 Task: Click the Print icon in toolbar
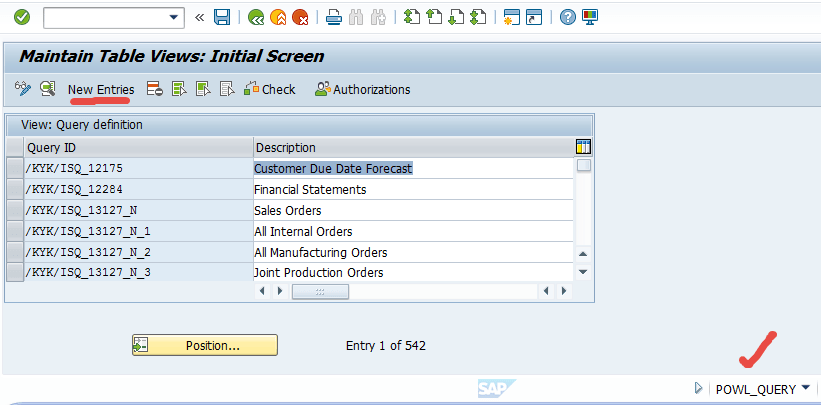(334, 17)
